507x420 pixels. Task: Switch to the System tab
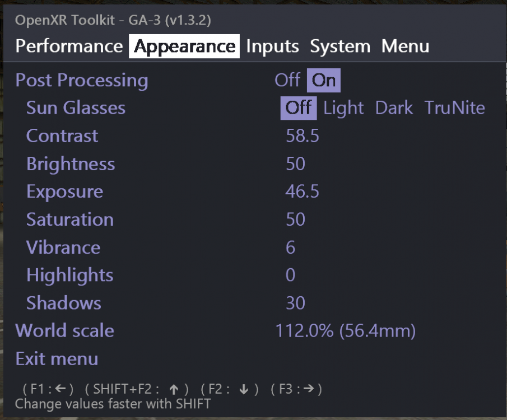339,46
